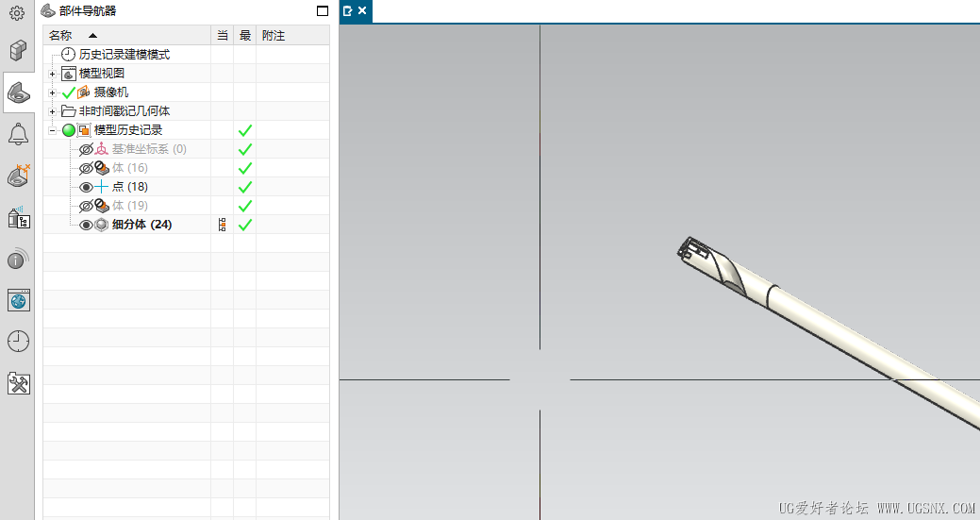This screenshot has width=980, height=520.
Task: Open the Assembly Navigator sidebar tab
Action: pos(18,51)
